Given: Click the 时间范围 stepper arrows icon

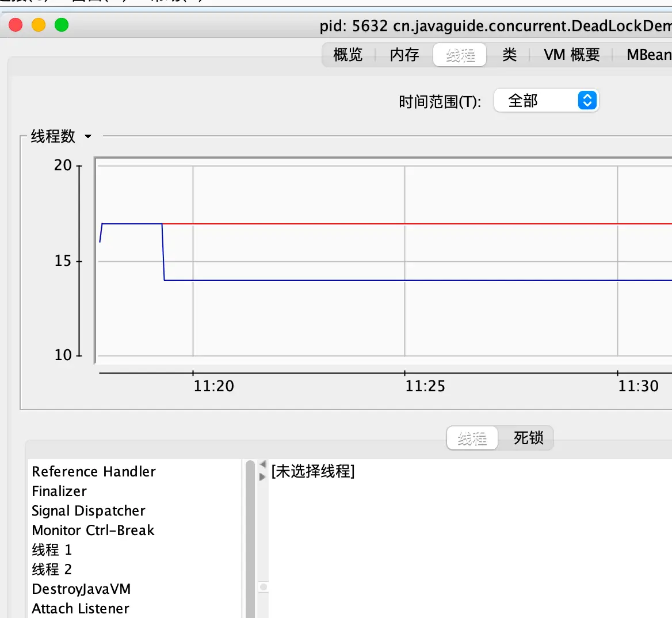Looking at the screenshot, I should pyautogui.click(x=587, y=100).
